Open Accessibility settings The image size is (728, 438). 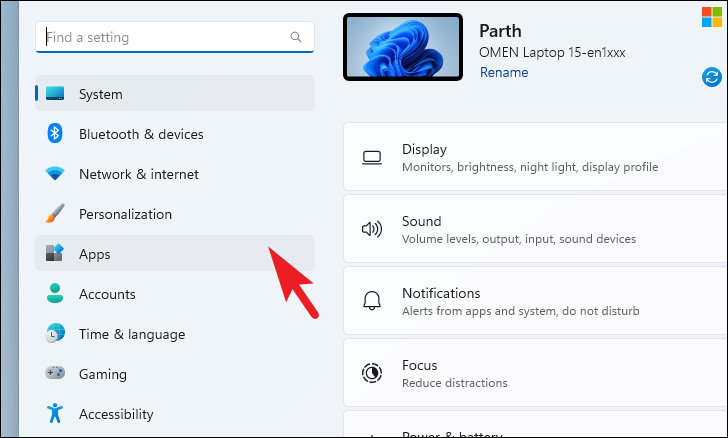click(175, 413)
